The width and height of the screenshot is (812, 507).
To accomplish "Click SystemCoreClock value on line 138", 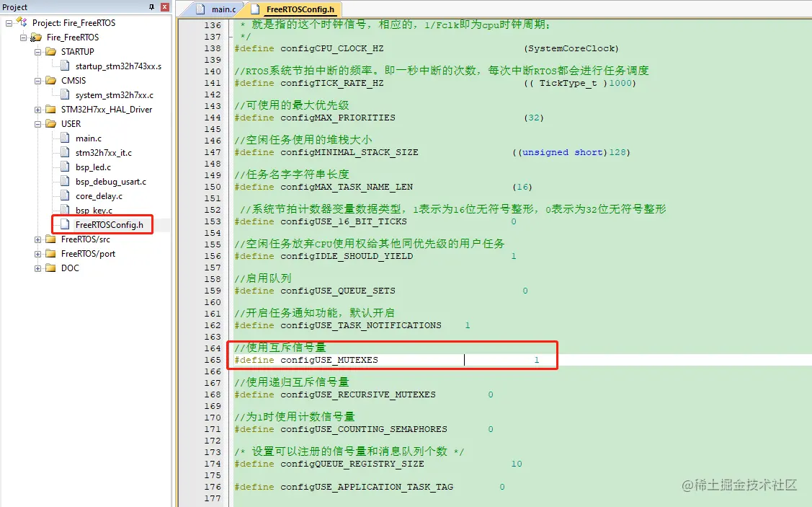I will coord(571,48).
